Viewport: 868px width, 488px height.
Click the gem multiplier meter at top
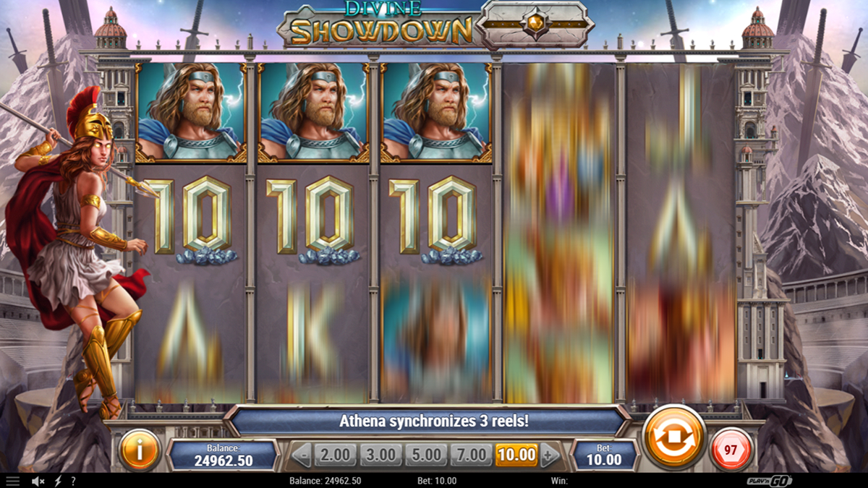tap(535, 24)
